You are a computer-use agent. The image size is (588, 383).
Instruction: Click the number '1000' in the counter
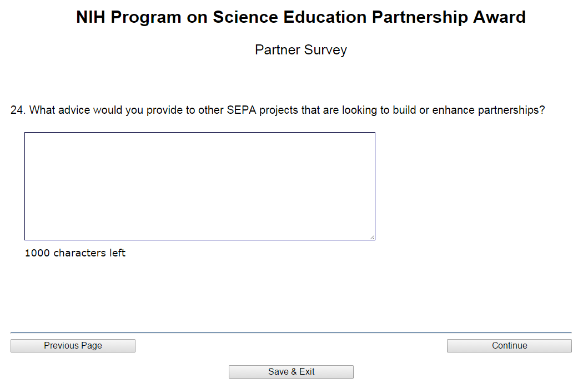37,253
